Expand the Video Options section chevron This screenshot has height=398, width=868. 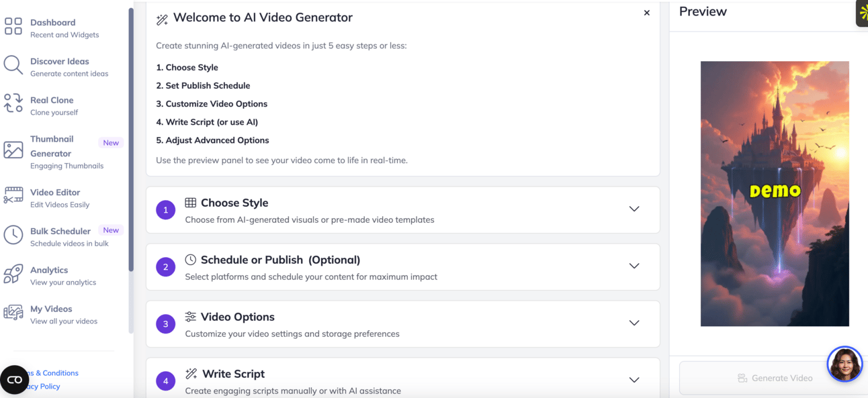click(x=634, y=323)
